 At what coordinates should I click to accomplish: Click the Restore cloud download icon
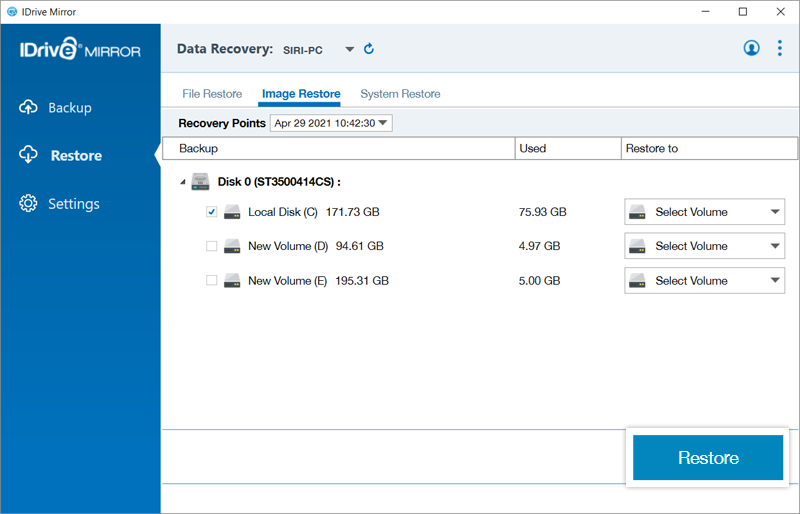pos(29,155)
